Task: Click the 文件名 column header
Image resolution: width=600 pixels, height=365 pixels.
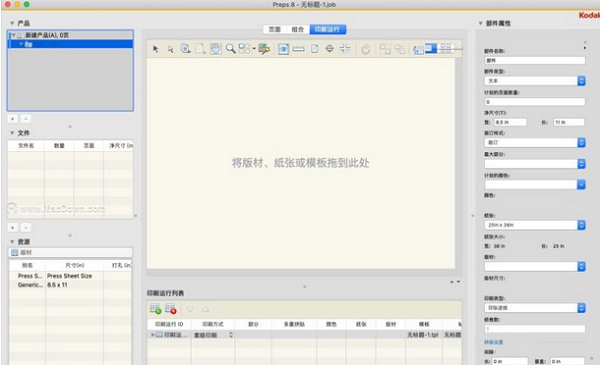Action: click(x=26, y=146)
